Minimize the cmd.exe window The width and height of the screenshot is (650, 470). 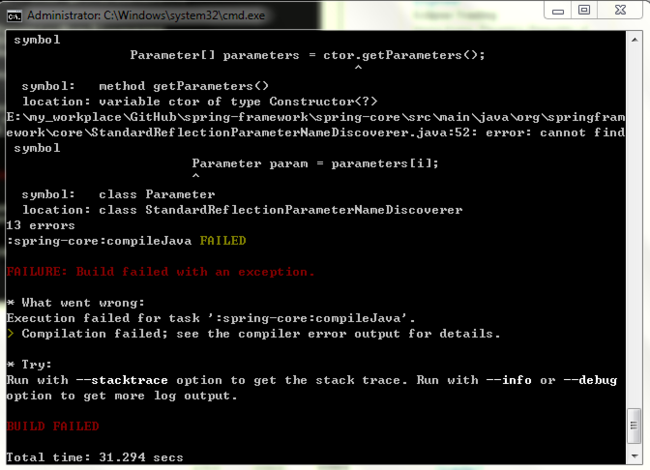pyautogui.click(x=558, y=10)
